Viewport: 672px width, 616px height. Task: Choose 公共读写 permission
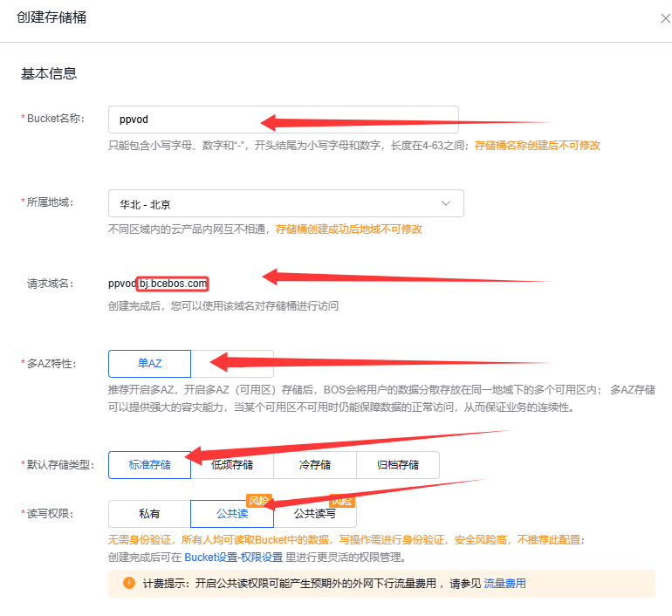click(315, 514)
